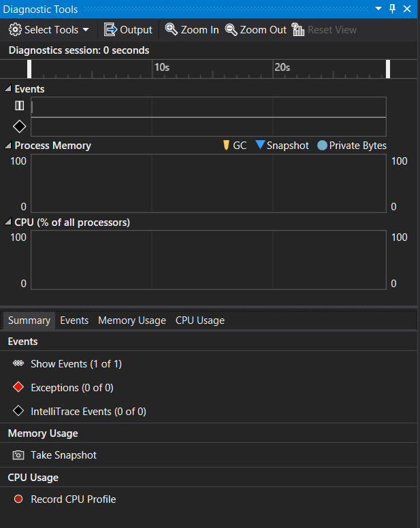The height and width of the screenshot is (528, 420).
Task: Click the red Exceptions diamond icon
Action: click(18, 387)
